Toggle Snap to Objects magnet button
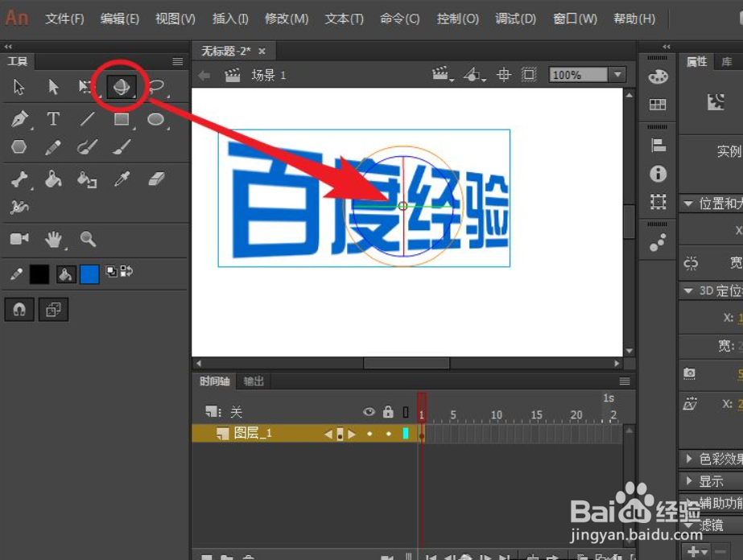 [19, 310]
